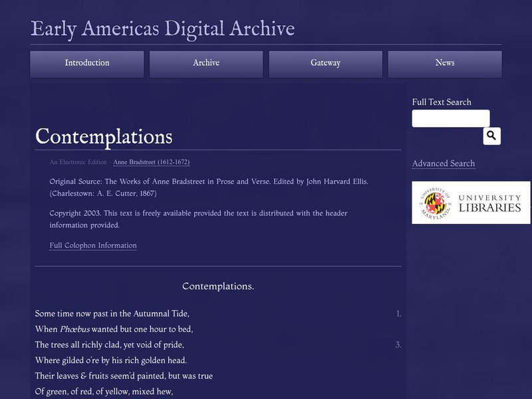The width and height of the screenshot is (532, 399).
Task: Select the Early Americas Digital Archive site title
Action: (x=162, y=29)
